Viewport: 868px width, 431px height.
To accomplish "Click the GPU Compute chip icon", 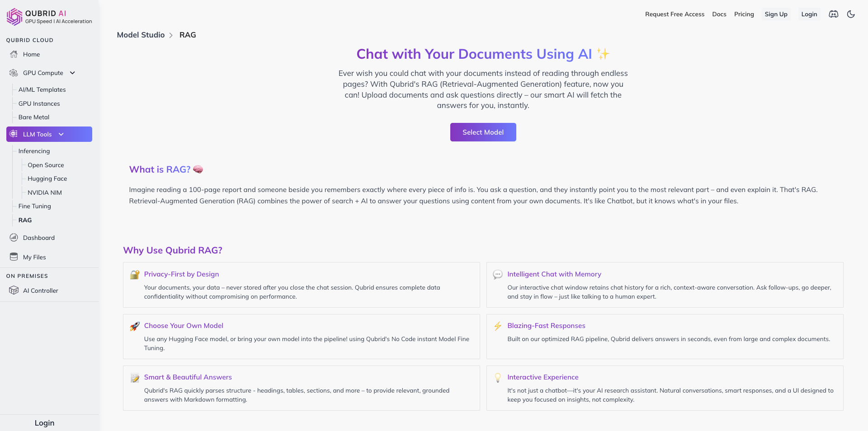I will [x=14, y=73].
